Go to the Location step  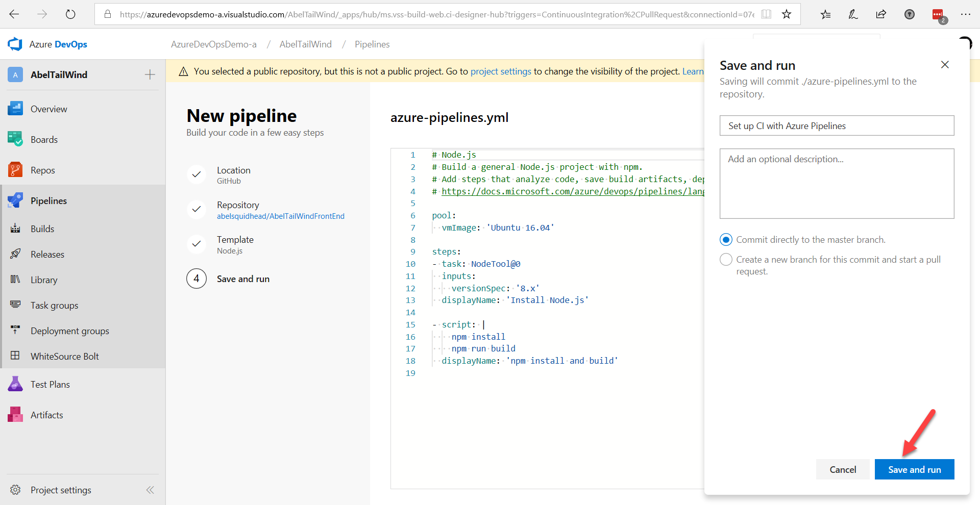click(x=233, y=174)
